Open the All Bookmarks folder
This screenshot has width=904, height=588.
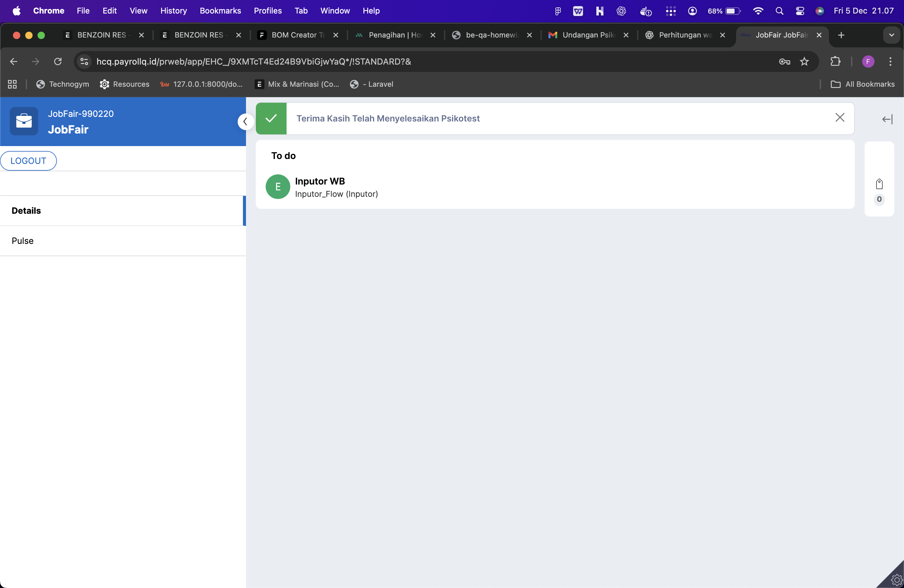862,84
